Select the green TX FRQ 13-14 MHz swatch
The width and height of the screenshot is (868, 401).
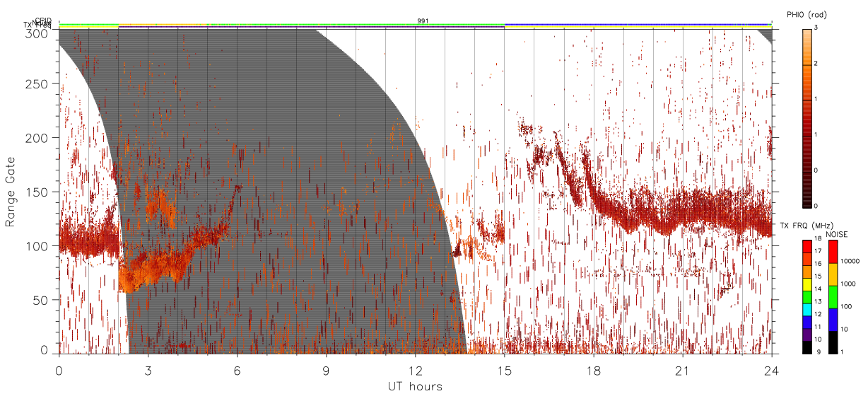pos(807,297)
